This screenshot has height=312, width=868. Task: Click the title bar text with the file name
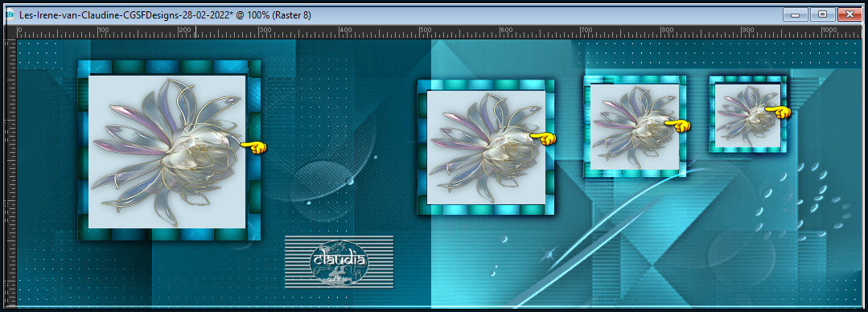coord(165,15)
